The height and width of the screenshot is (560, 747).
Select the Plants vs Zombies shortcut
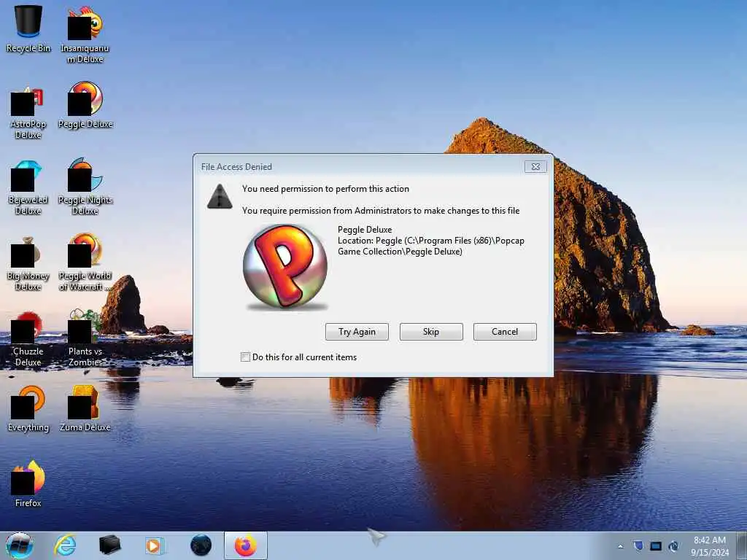[x=85, y=338]
